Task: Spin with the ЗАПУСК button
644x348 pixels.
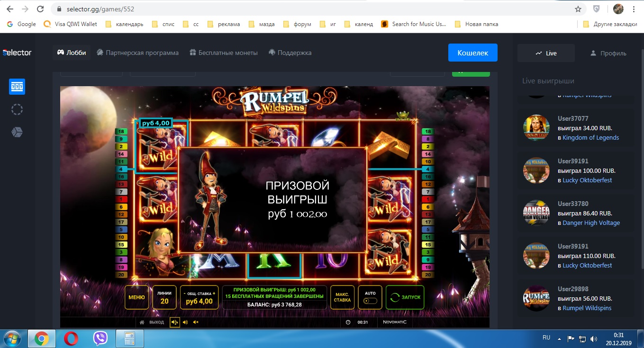Action: click(x=405, y=297)
